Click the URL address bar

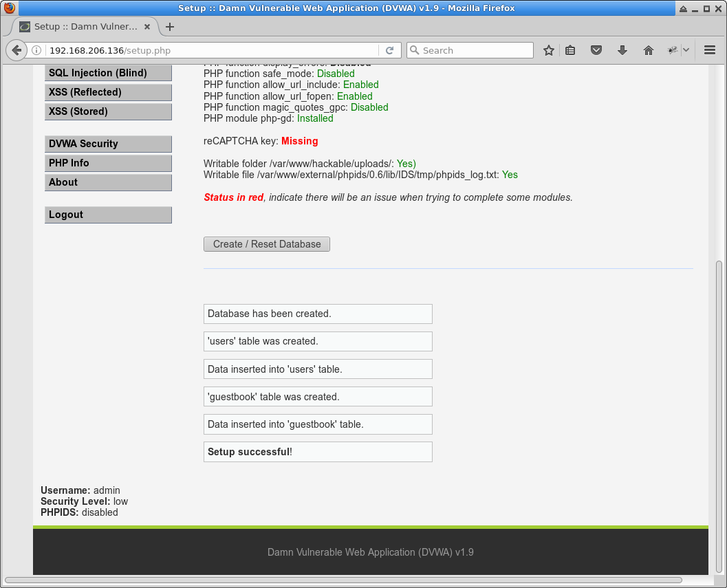click(x=211, y=50)
